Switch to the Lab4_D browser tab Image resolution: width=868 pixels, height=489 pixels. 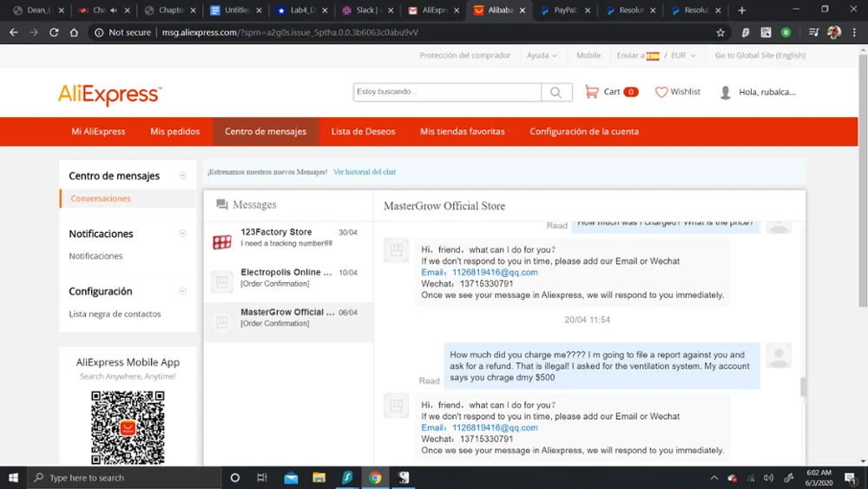tap(302, 10)
